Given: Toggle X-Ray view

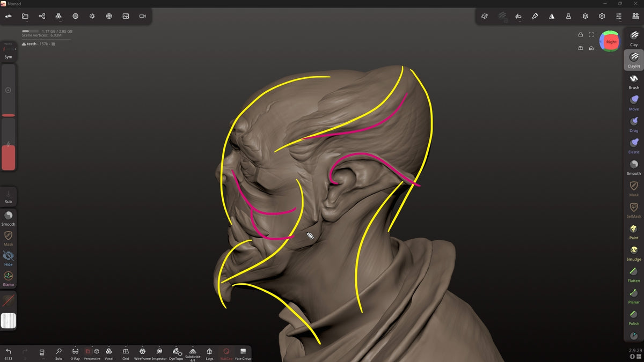Looking at the screenshot, I should coord(75,353).
